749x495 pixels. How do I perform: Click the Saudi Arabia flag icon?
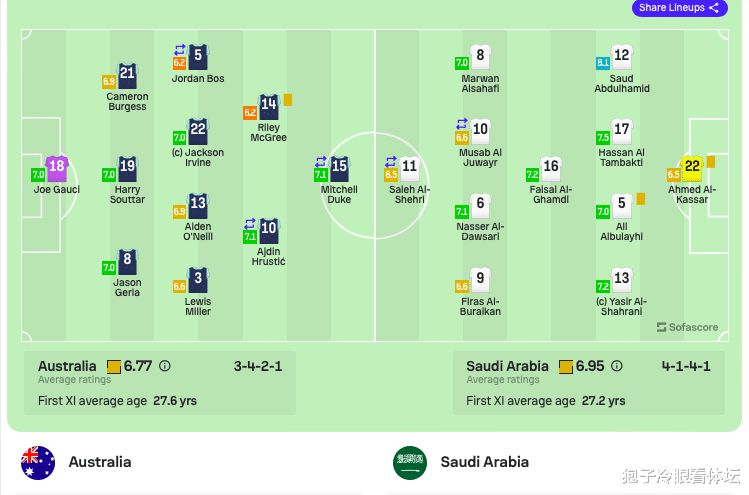pyautogui.click(x=410, y=463)
